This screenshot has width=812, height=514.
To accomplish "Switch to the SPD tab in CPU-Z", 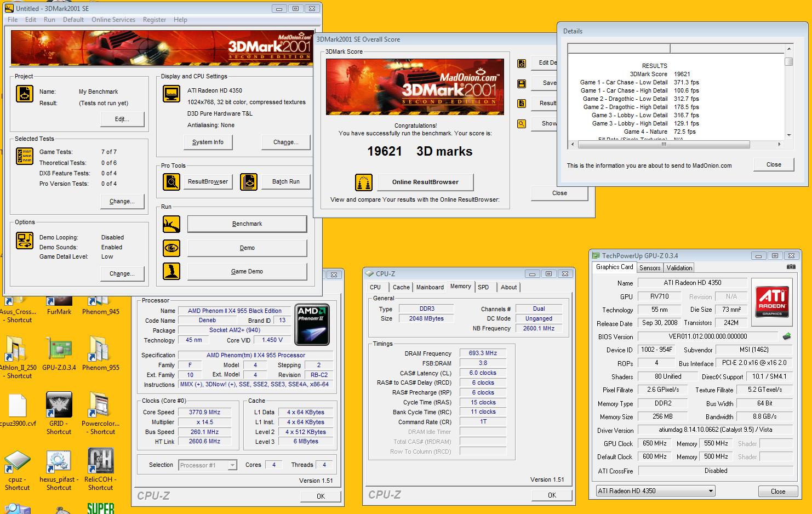I will [x=483, y=287].
